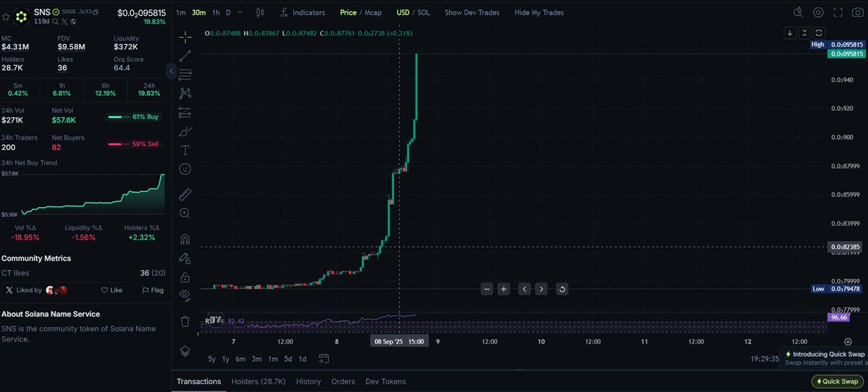This screenshot has height=392, width=868.
Task: Click the collapse pane button
Action: 804,33
